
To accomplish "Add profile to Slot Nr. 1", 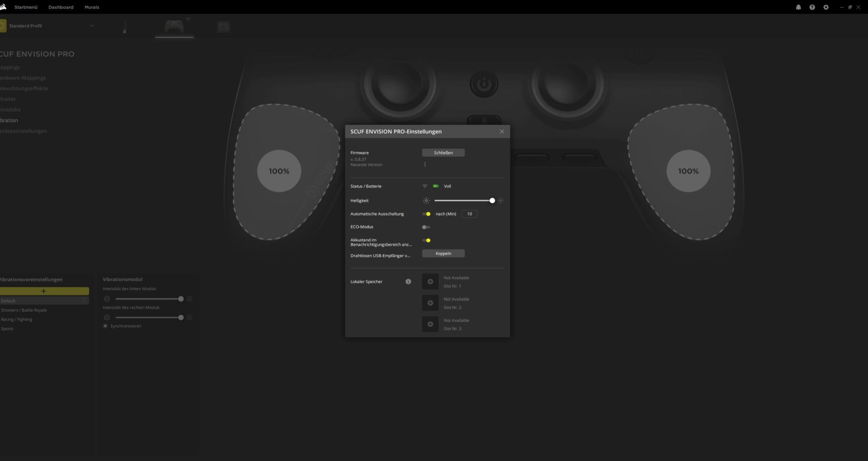I will pos(430,282).
